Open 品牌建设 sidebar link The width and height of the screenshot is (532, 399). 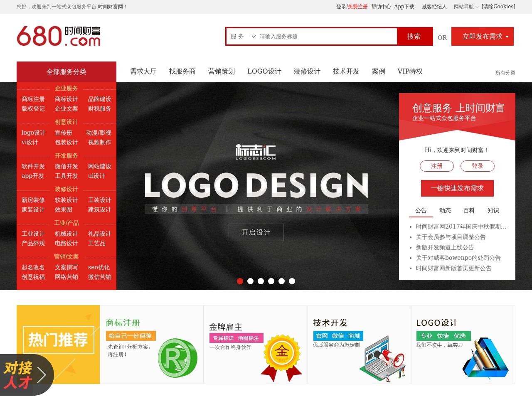[x=100, y=99]
